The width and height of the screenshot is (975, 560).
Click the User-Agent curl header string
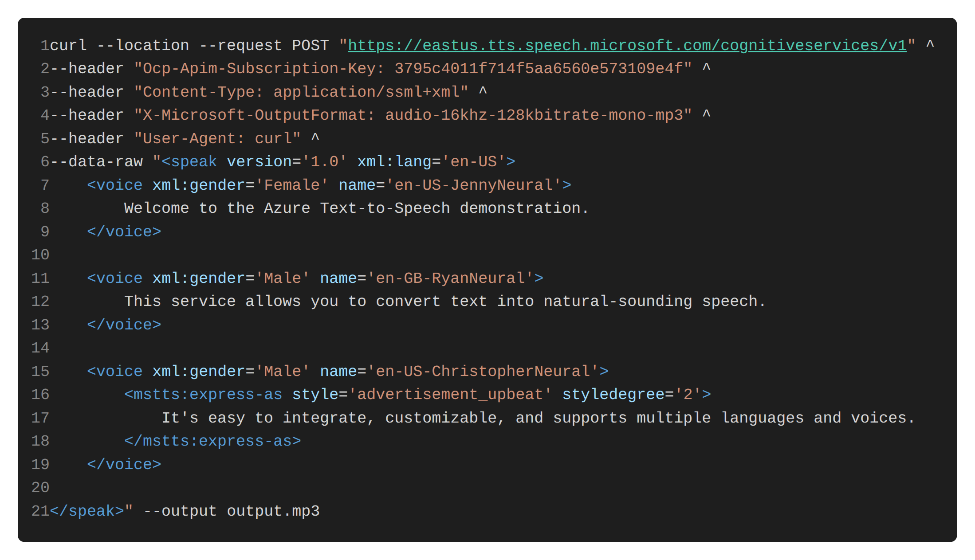click(x=217, y=138)
